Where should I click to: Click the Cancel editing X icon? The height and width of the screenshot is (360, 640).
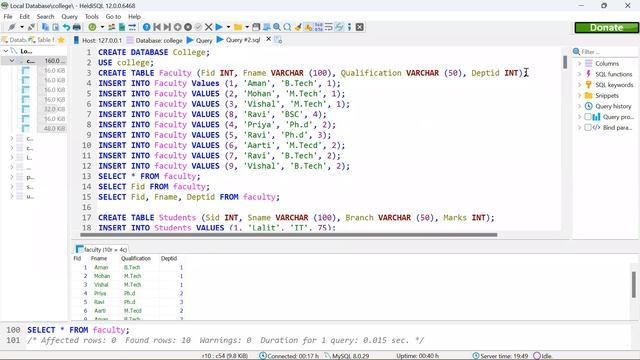209,27
